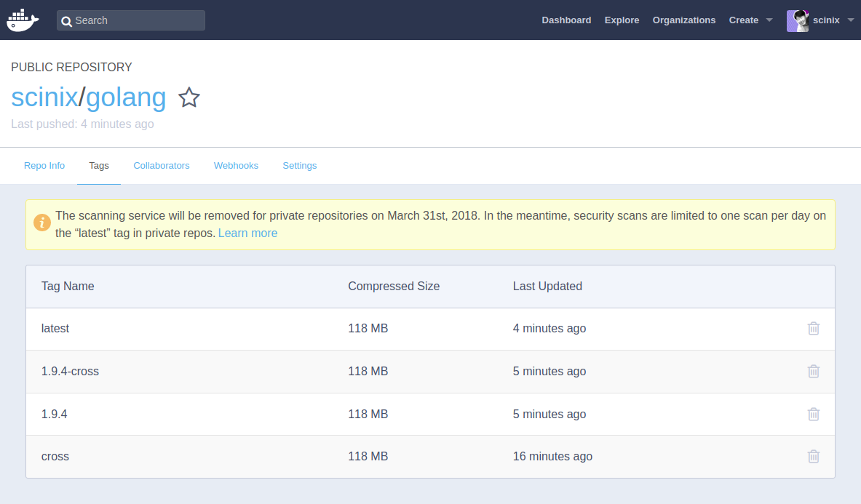Delete the 1.9.4-cross tag
This screenshot has height=504, width=861.
(814, 372)
